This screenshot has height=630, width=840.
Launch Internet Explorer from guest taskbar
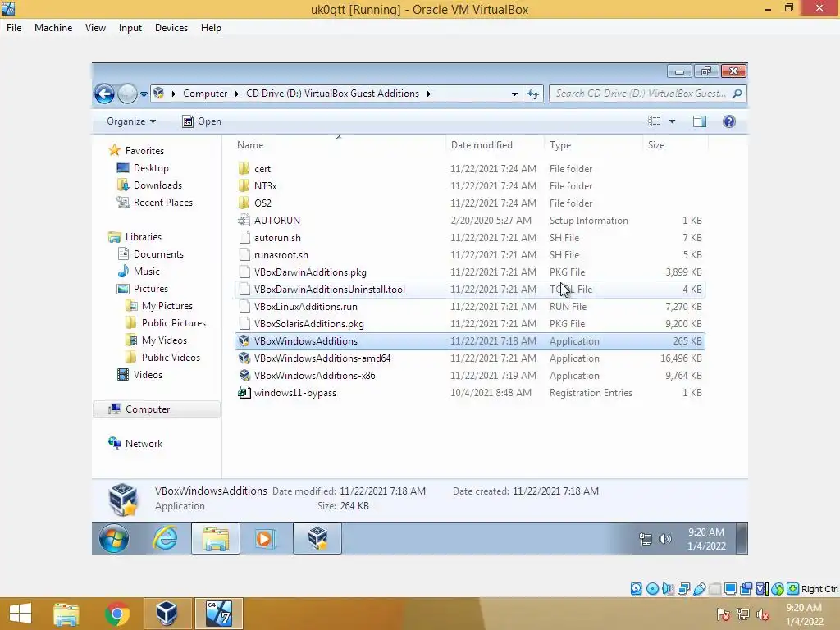[x=165, y=538]
